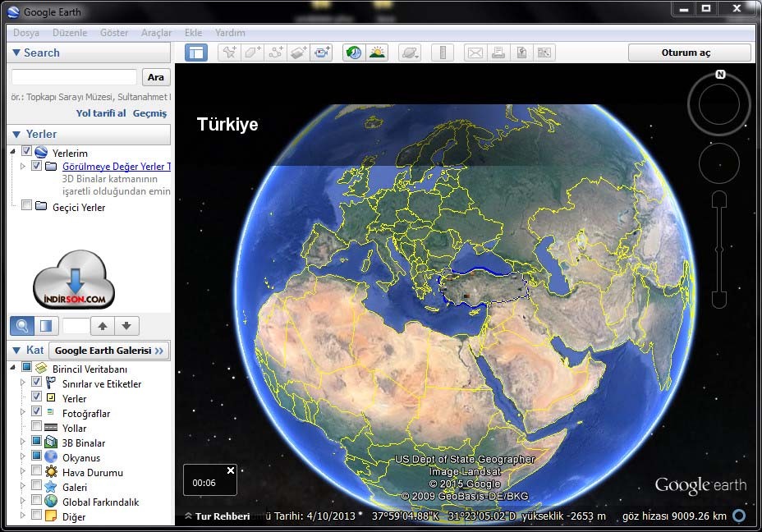Screen dimensions: 762x532
Task: Open the Yardım menu
Action: pyautogui.click(x=231, y=33)
